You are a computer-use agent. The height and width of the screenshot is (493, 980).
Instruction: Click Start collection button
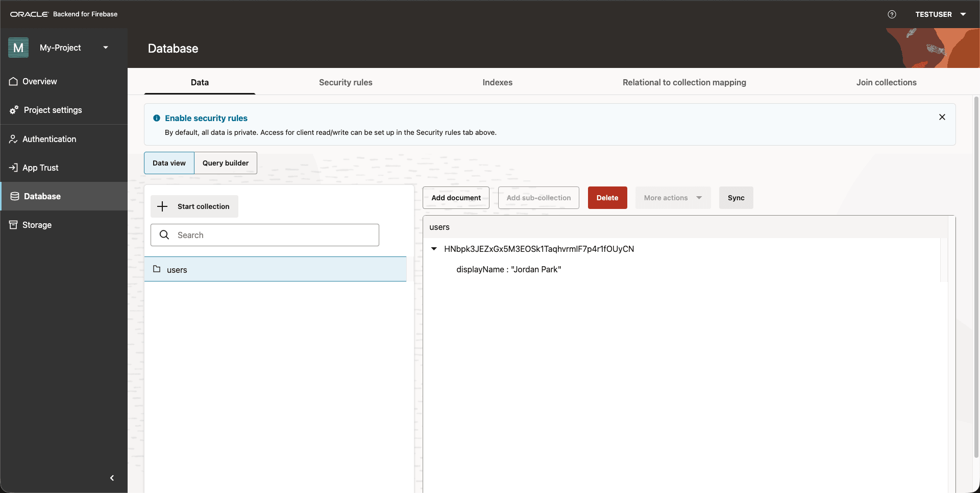pos(194,206)
